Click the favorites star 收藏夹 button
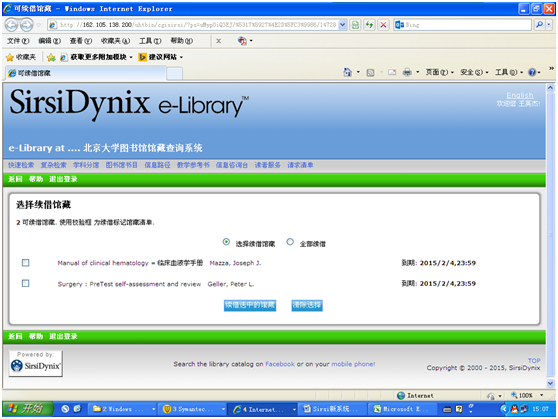 pos(21,57)
